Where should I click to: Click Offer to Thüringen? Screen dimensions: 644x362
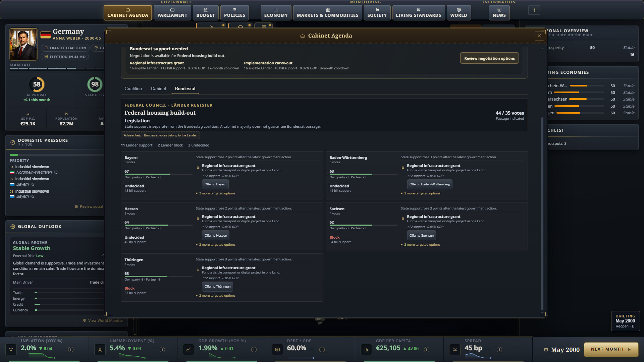point(217,287)
